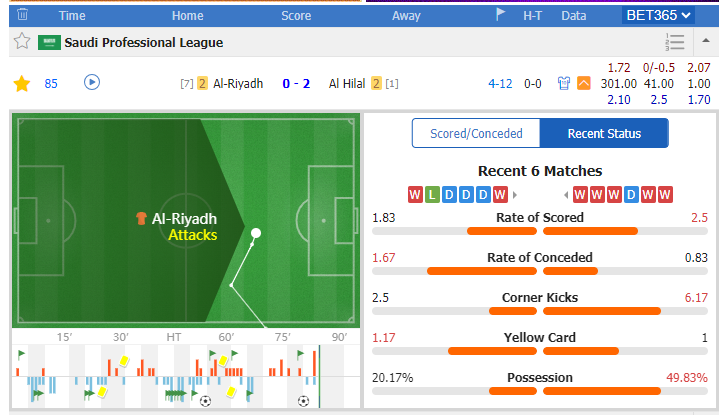The image size is (724, 415).
Task: Switch to Scored/Conceded tab
Action: click(476, 133)
